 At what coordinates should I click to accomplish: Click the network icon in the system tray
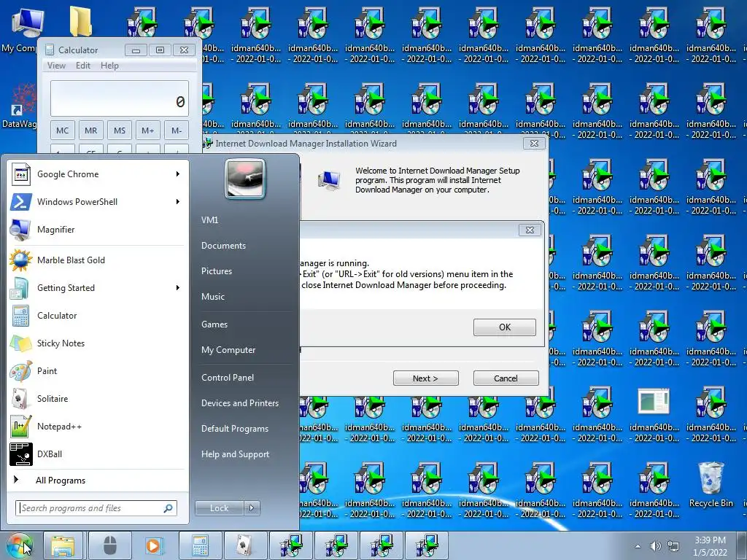click(673, 546)
